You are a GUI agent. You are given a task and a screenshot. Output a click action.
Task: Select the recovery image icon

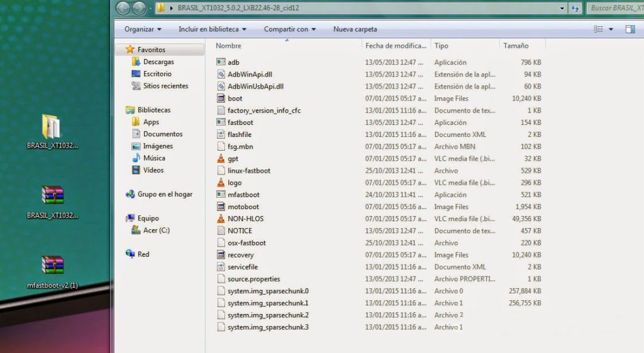[221, 254]
